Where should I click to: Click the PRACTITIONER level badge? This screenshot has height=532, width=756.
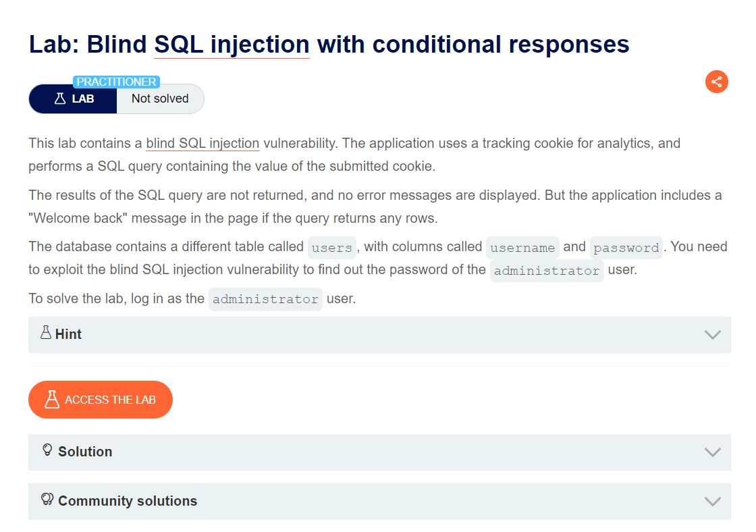click(x=116, y=82)
